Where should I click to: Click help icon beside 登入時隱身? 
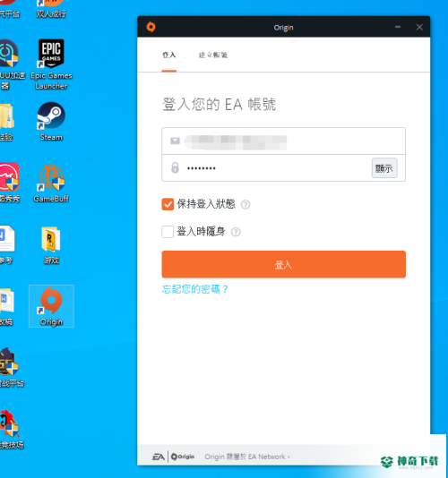236,232
